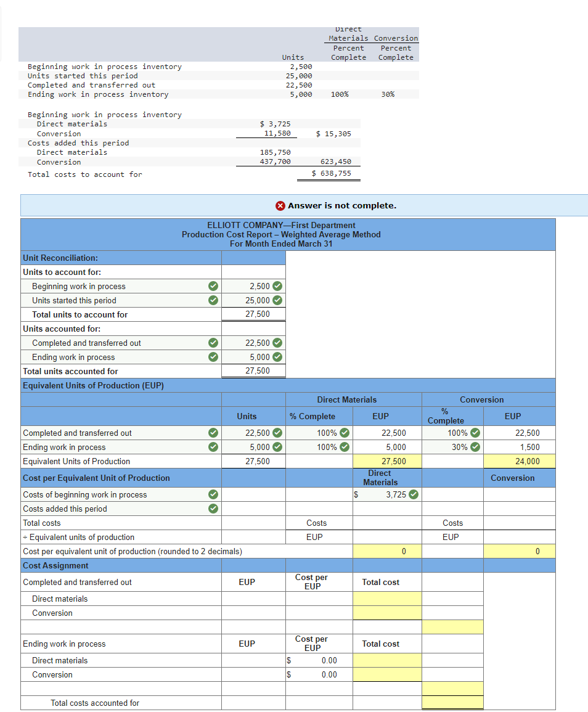The image size is (588, 712).
Task: Click yellow Direct materials total cost cell
Action: tap(387, 598)
